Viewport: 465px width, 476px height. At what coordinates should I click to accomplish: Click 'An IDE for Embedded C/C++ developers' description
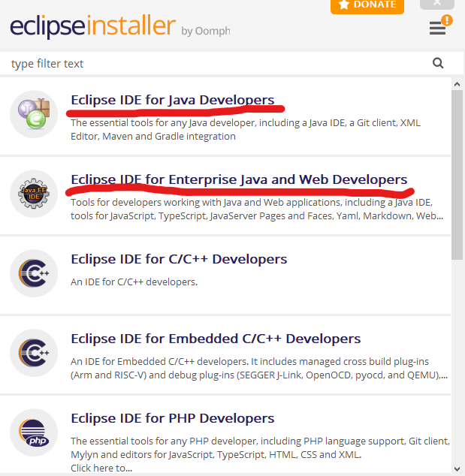click(x=259, y=368)
